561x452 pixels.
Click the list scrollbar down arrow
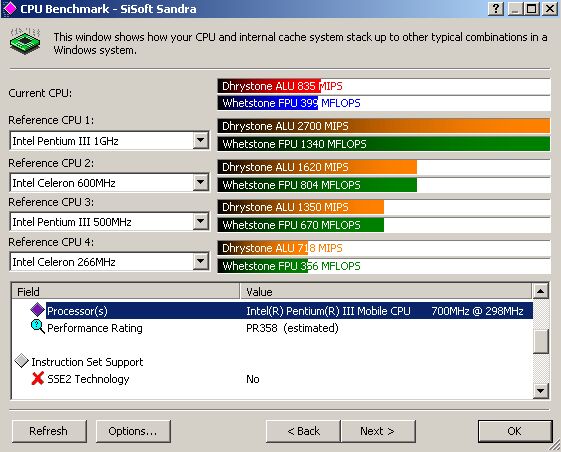click(x=541, y=391)
